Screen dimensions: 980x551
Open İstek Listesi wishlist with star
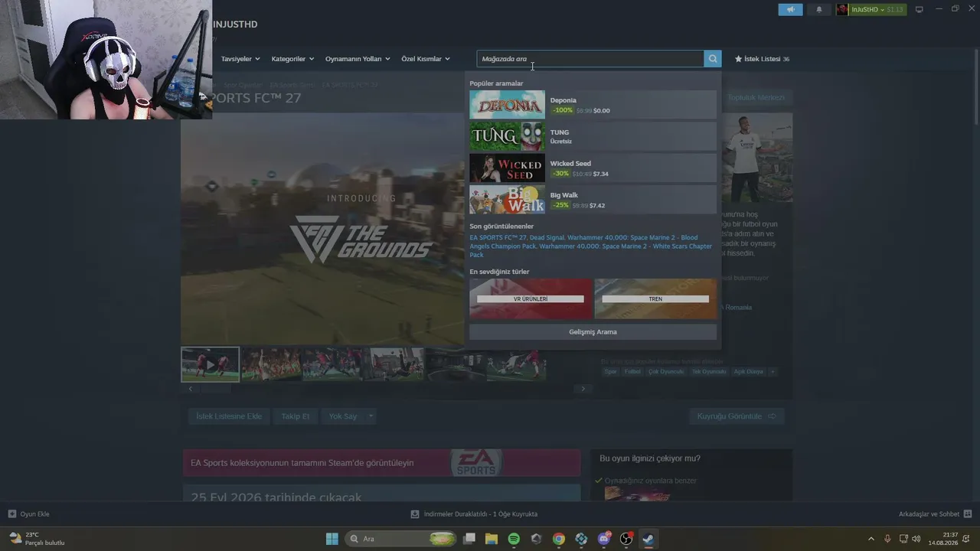tap(762, 59)
